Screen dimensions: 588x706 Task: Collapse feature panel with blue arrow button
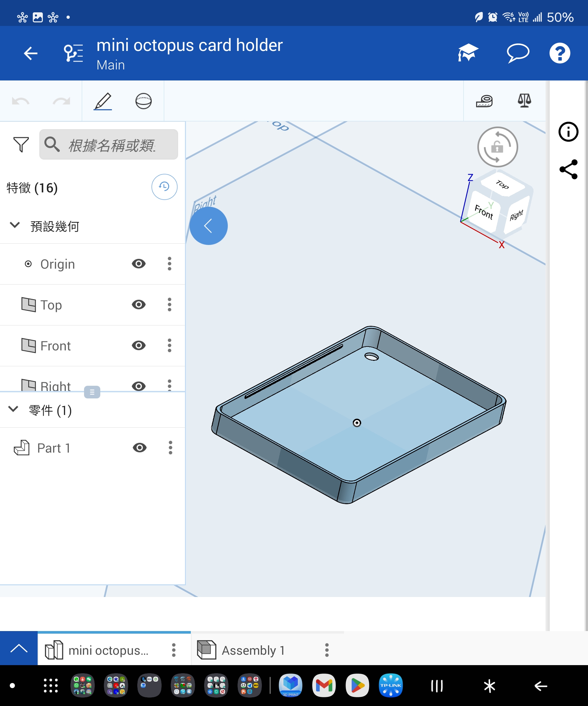[x=208, y=226]
